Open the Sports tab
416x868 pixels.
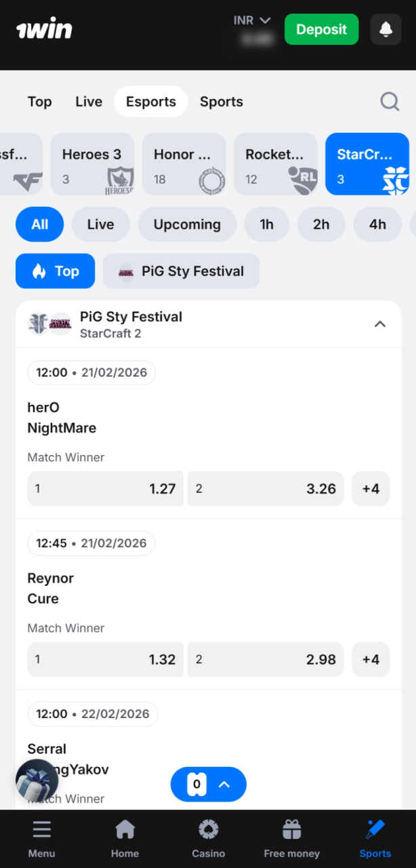(x=221, y=101)
